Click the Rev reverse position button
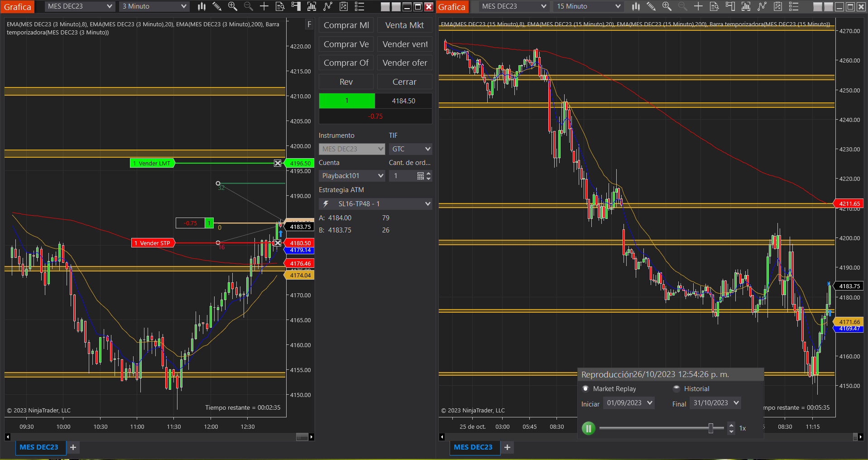 [x=346, y=82]
